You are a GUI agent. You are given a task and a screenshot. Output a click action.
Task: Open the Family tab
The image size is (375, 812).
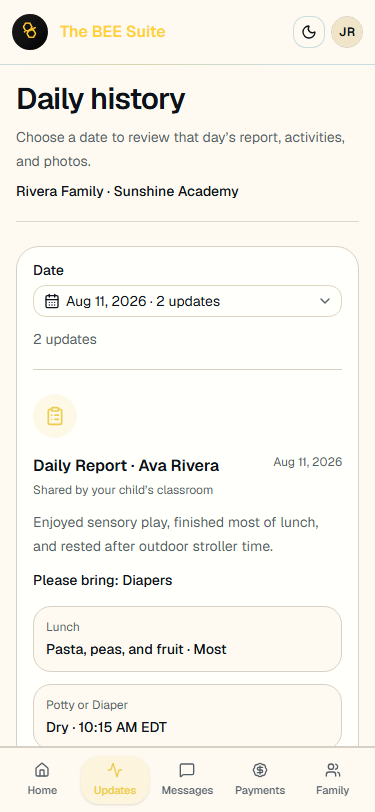pos(333,779)
